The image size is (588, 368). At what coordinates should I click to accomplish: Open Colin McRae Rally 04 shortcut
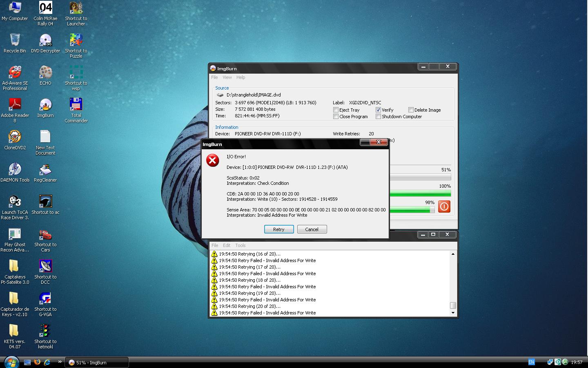(x=45, y=13)
